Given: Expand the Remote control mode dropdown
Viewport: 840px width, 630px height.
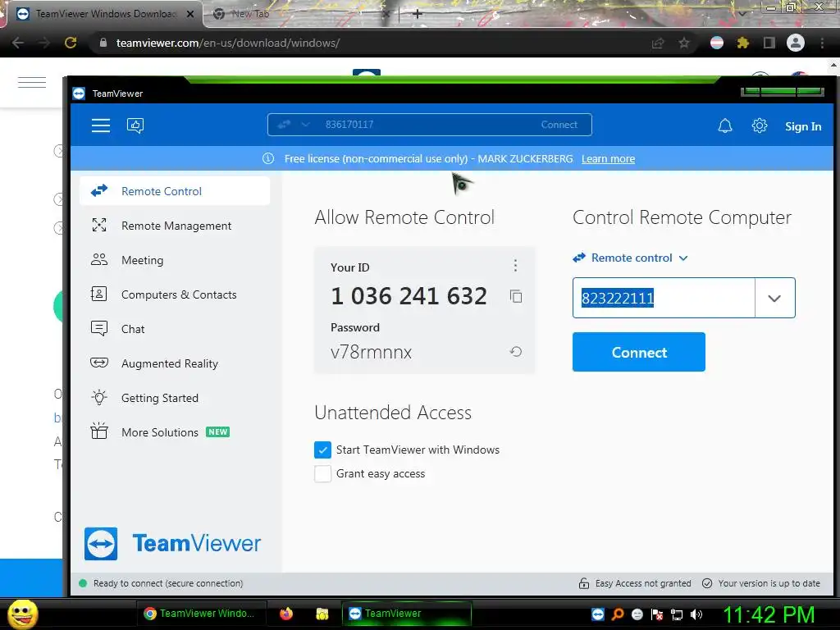Looking at the screenshot, I should click(630, 258).
